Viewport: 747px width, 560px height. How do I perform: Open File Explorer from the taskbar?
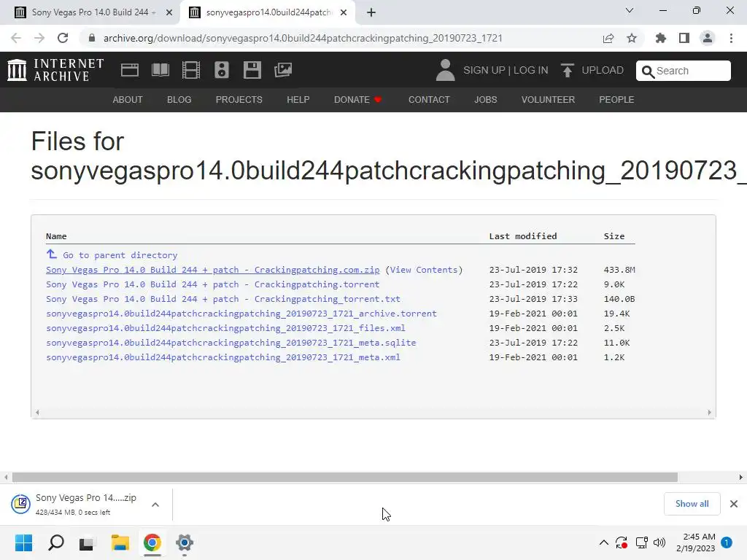click(x=120, y=542)
